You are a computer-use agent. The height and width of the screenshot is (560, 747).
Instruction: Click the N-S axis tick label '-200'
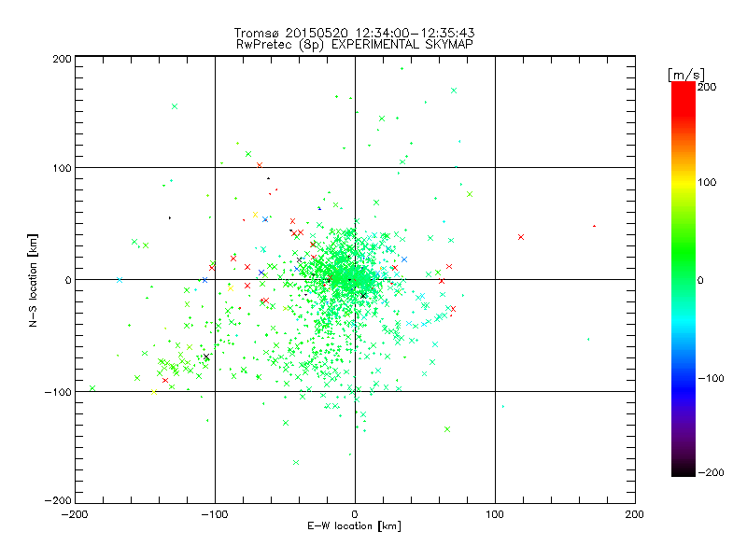point(58,500)
